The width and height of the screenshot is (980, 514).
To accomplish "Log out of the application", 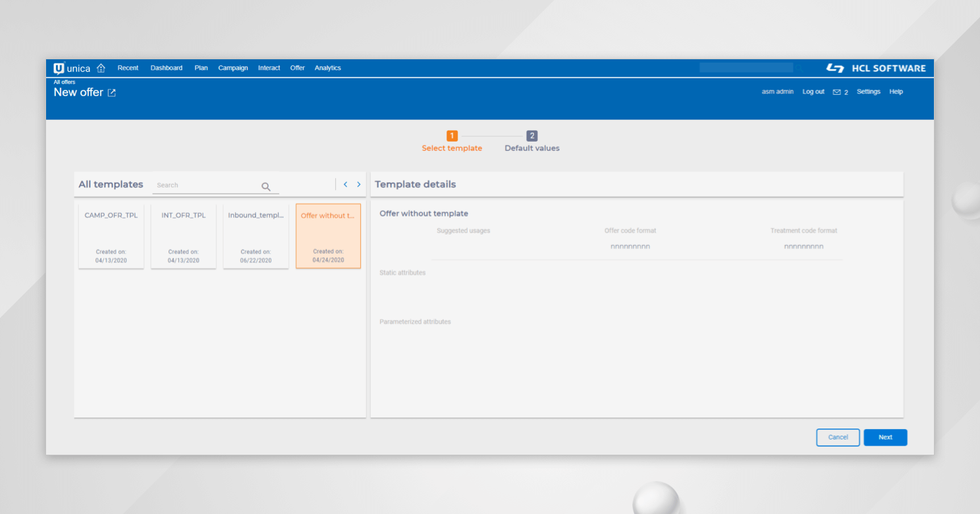I will point(813,92).
